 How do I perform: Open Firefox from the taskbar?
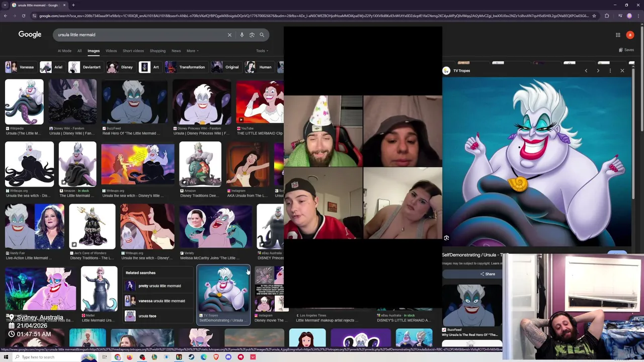130,357
